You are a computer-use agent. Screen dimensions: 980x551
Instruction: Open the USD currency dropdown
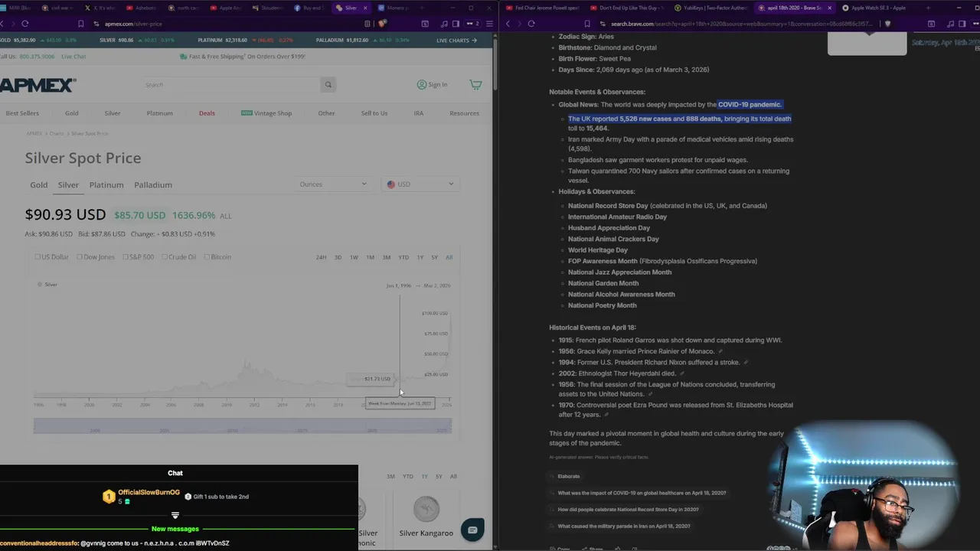tap(420, 184)
